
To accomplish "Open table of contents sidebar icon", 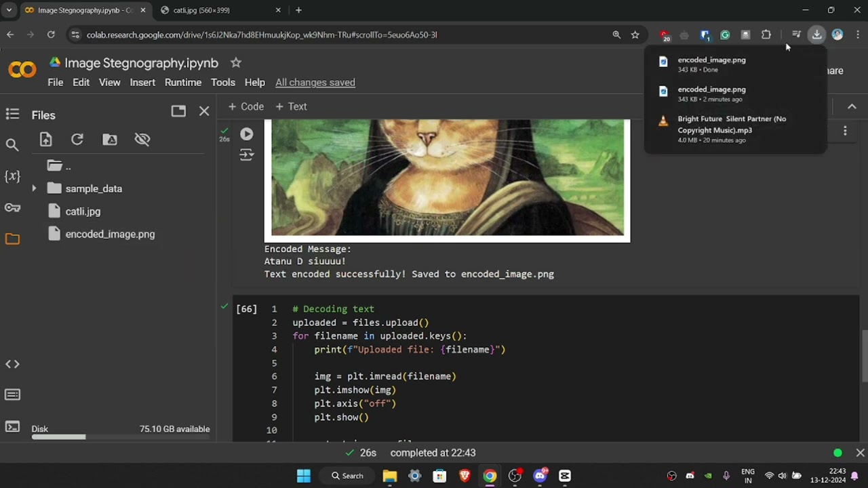I will tap(12, 115).
